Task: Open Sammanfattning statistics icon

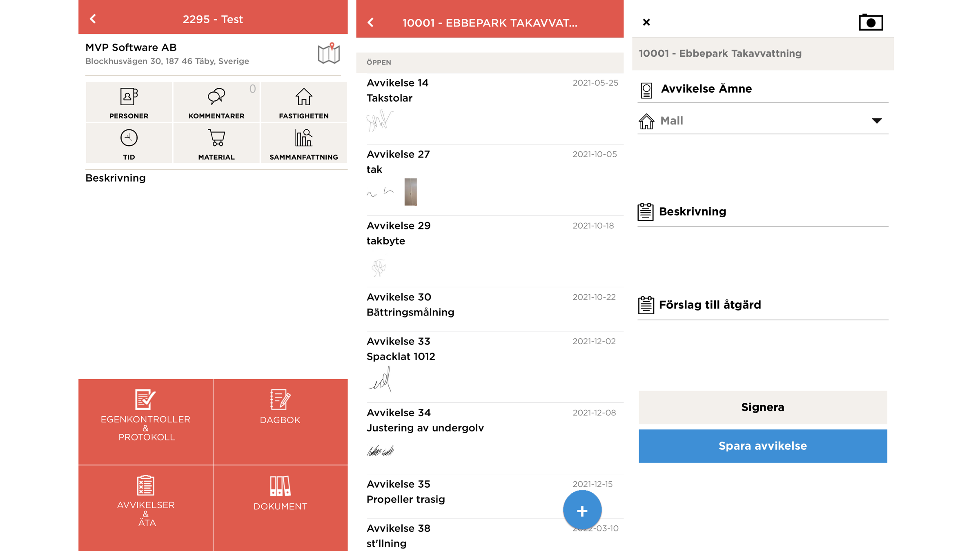Action: [303, 143]
